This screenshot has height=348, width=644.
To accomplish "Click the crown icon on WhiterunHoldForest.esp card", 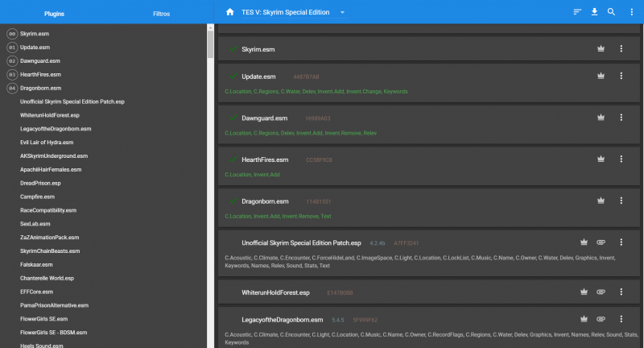I will (584, 292).
